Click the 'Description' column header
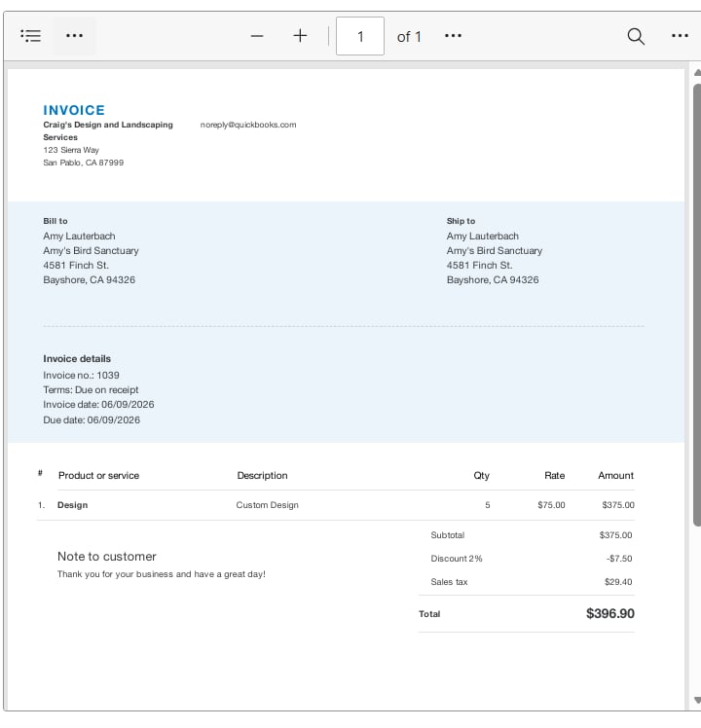 tap(262, 475)
